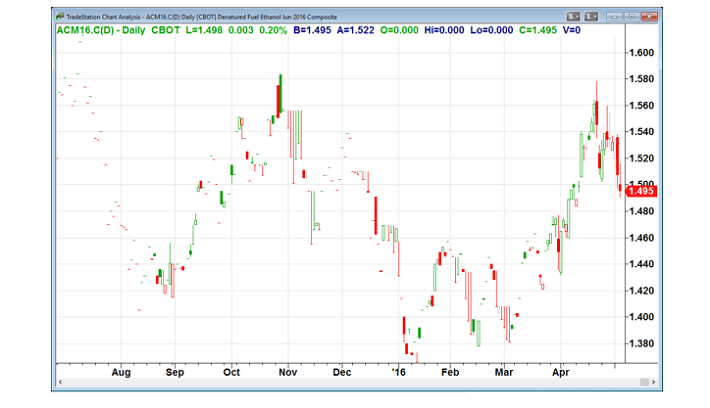Click the right scroll arrow below chart

(x=653, y=382)
